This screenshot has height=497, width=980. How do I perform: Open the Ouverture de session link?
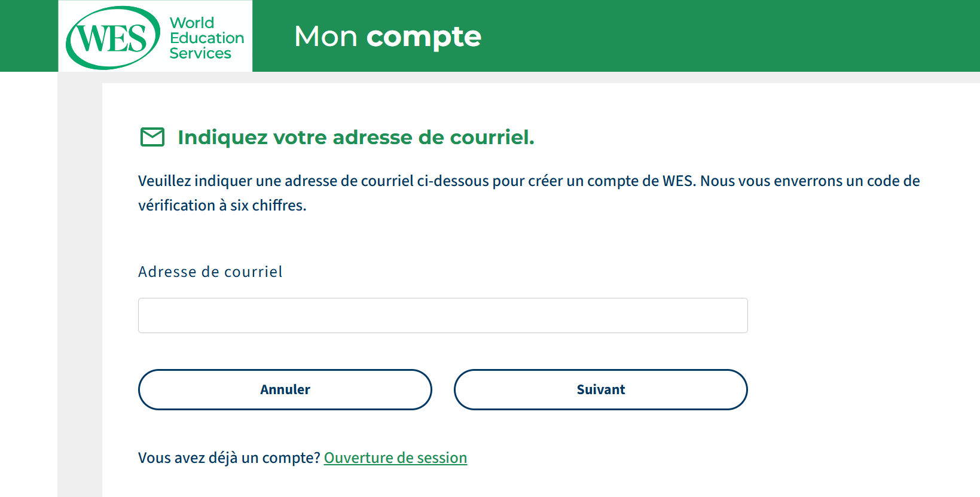click(395, 458)
